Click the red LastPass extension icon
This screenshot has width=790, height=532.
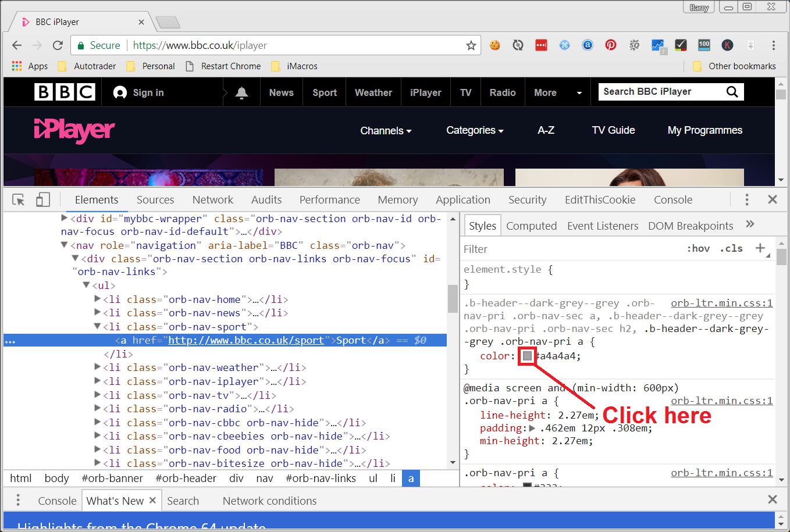click(541, 45)
